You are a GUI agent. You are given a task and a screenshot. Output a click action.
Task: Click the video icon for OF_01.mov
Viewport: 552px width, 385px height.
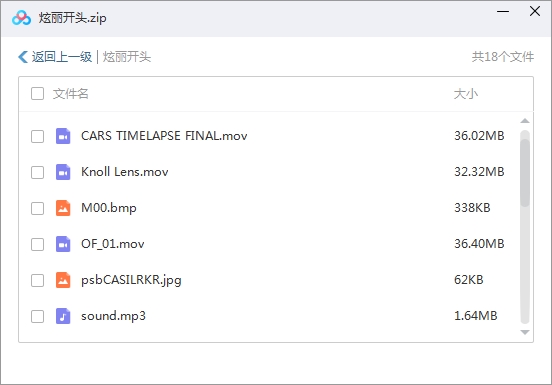[x=63, y=244]
